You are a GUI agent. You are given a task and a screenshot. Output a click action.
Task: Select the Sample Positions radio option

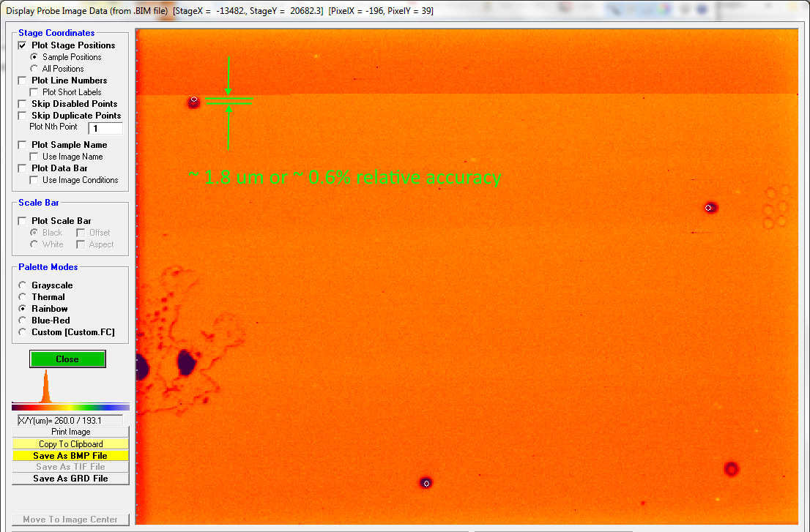[34, 57]
